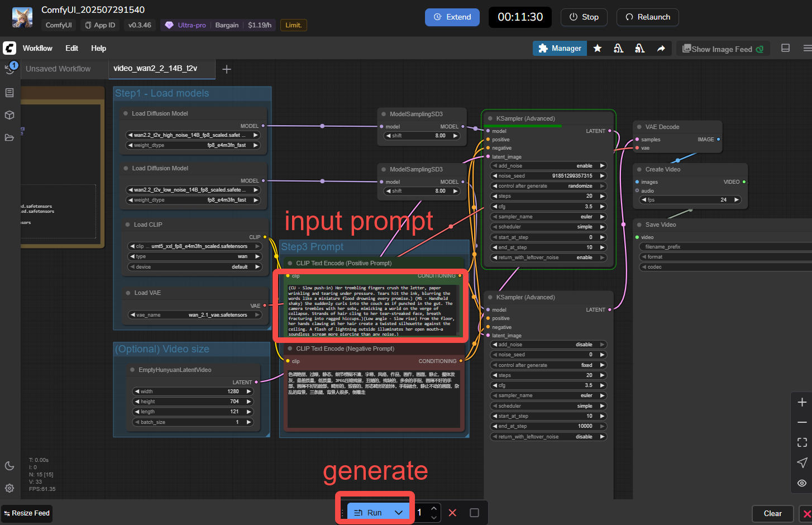The image size is (812, 525).
Task: Click the square clear-queue icon by Run
Action: 474,513
